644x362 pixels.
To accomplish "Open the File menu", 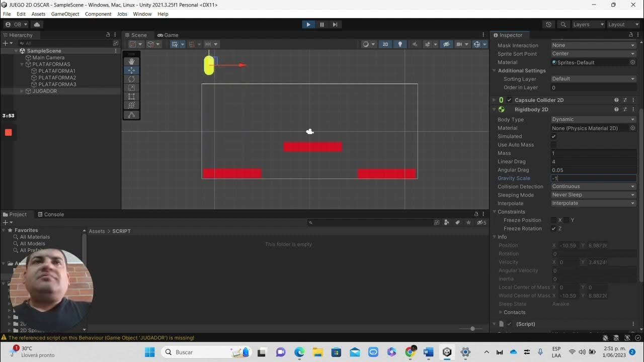I will (7, 14).
